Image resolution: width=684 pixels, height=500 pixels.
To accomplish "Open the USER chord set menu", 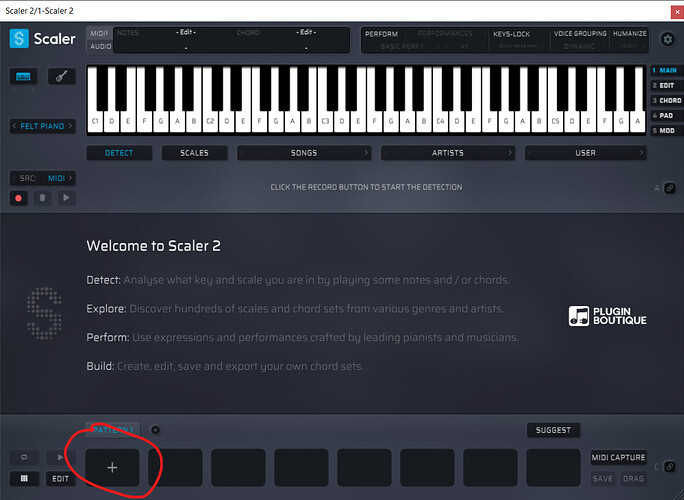I will (x=585, y=153).
